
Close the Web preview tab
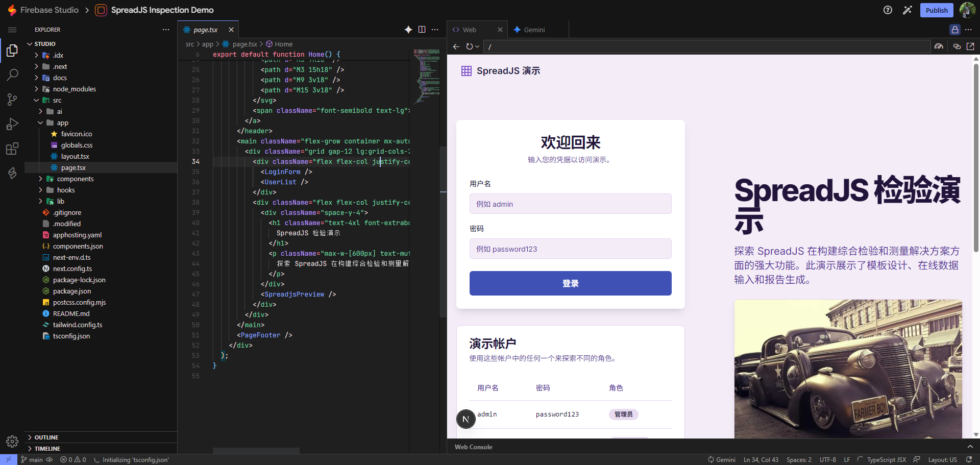[500, 30]
